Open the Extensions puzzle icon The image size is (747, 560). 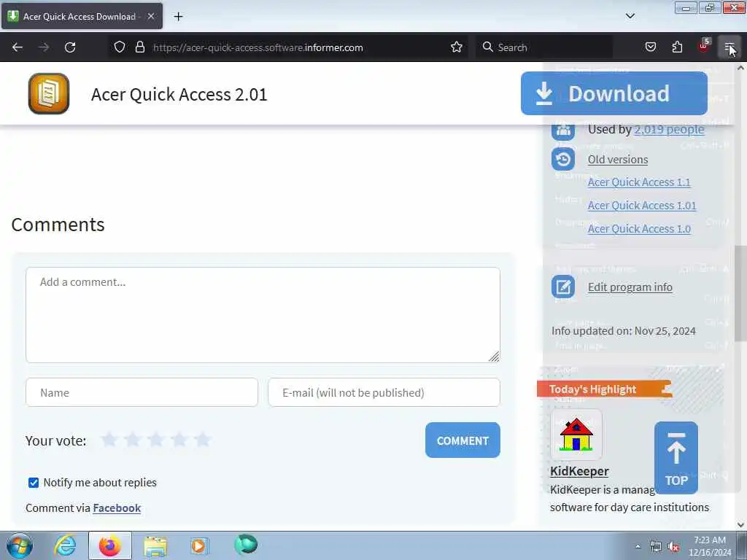[677, 47]
